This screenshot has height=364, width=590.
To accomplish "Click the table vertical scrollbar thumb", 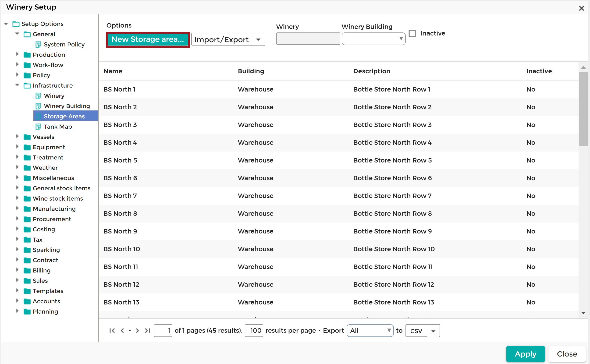I will (583, 109).
